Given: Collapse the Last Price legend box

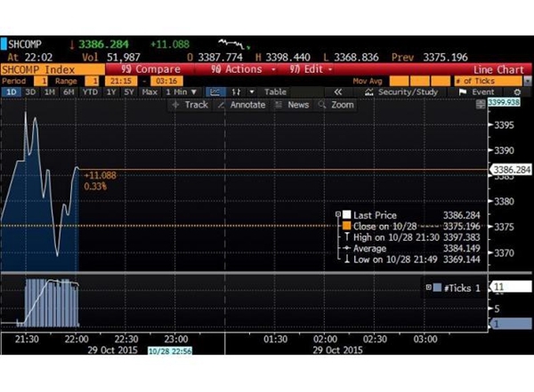Looking at the screenshot, I should 338,214.
